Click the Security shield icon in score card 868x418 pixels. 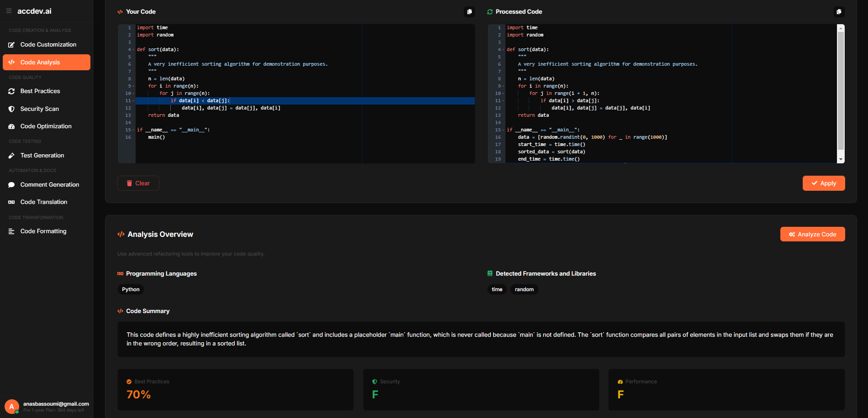(x=375, y=382)
